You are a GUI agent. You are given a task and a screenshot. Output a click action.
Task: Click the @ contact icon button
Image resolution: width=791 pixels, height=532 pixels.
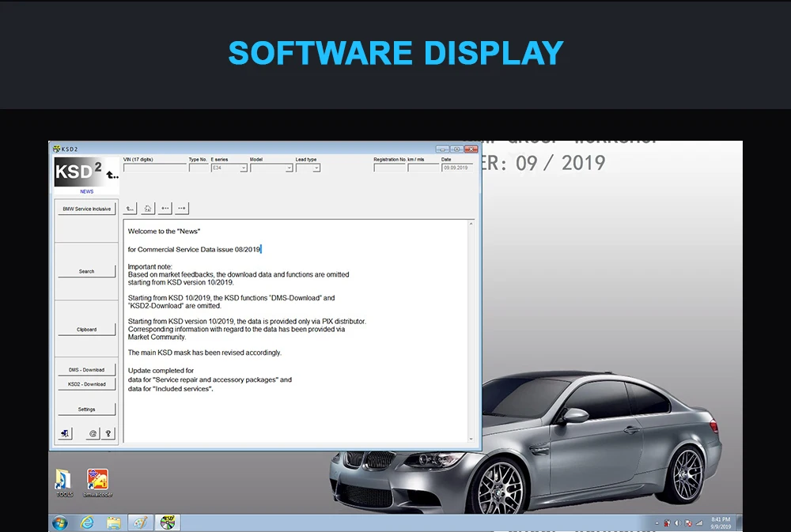click(93, 434)
